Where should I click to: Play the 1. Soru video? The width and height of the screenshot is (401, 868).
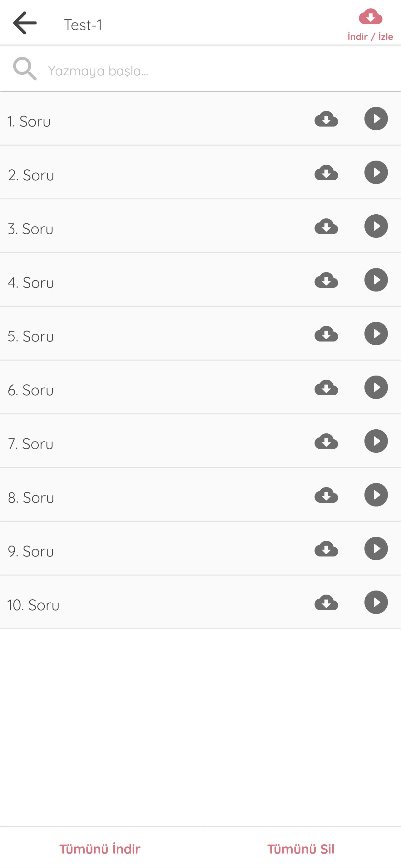click(376, 119)
